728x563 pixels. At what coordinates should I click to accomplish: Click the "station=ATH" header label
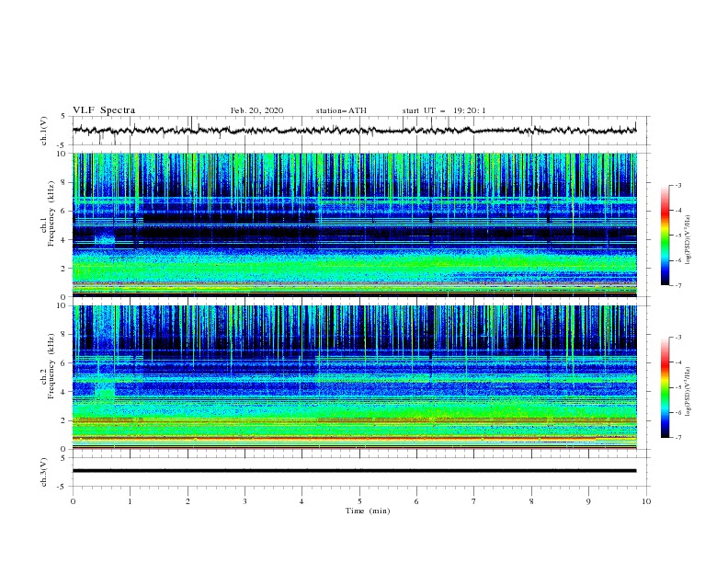[x=341, y=110]
